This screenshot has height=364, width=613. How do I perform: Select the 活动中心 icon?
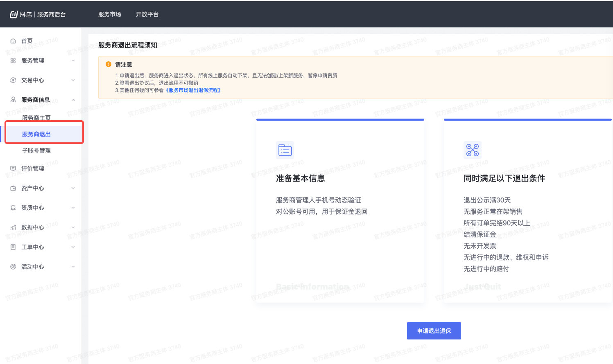coord(14,266)
